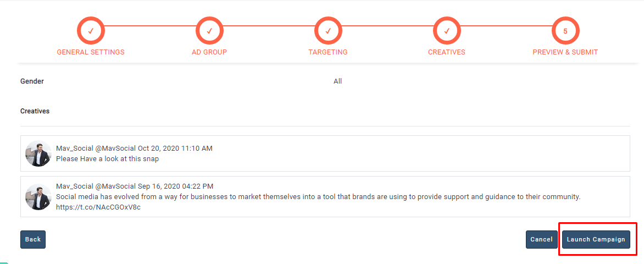The image size is (644, 264).
Task: Go to the Ad Group step label
Action: (x=209, y=52)
